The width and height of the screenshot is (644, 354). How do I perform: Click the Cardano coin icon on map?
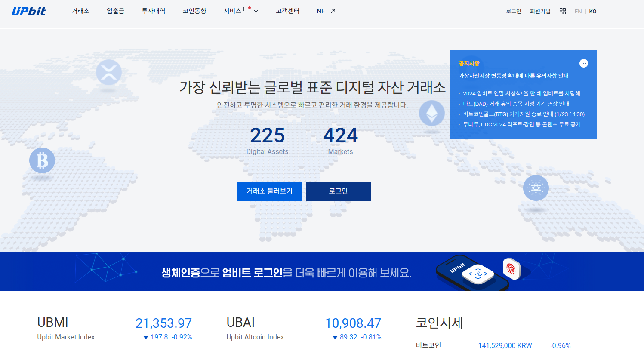[x=536, y=188]
